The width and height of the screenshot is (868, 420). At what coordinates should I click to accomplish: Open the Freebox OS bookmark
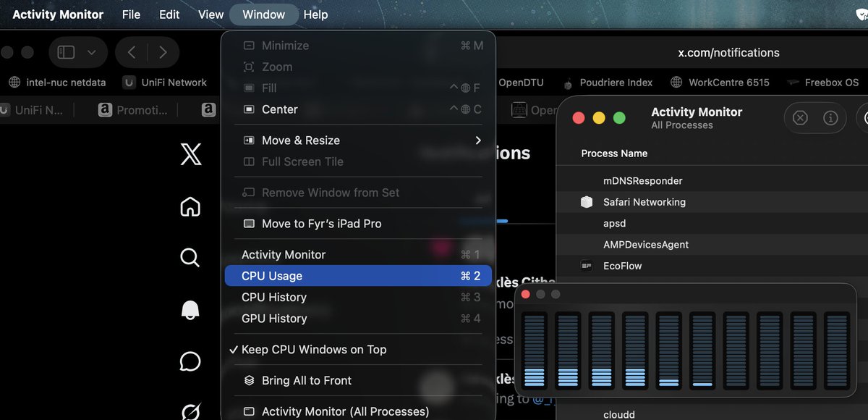[x=823, y=83]
